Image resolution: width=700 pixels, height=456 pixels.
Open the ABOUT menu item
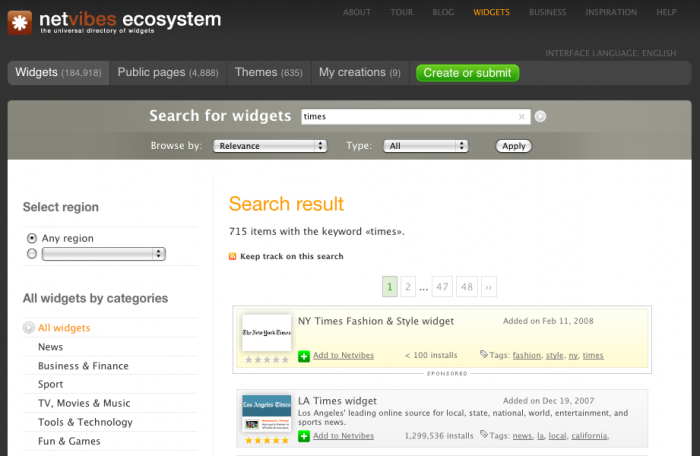tap(357, 13)
